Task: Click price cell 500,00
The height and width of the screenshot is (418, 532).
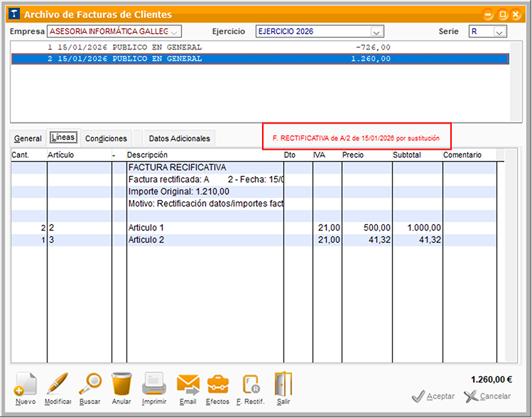Action: [x=367, y=228]
